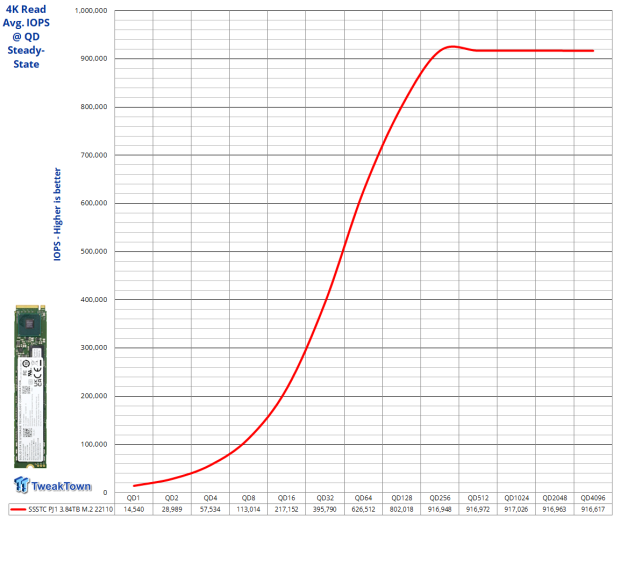Click the 700,000 y-axis label
Screen dimensions: 620x568
[94, 155]
